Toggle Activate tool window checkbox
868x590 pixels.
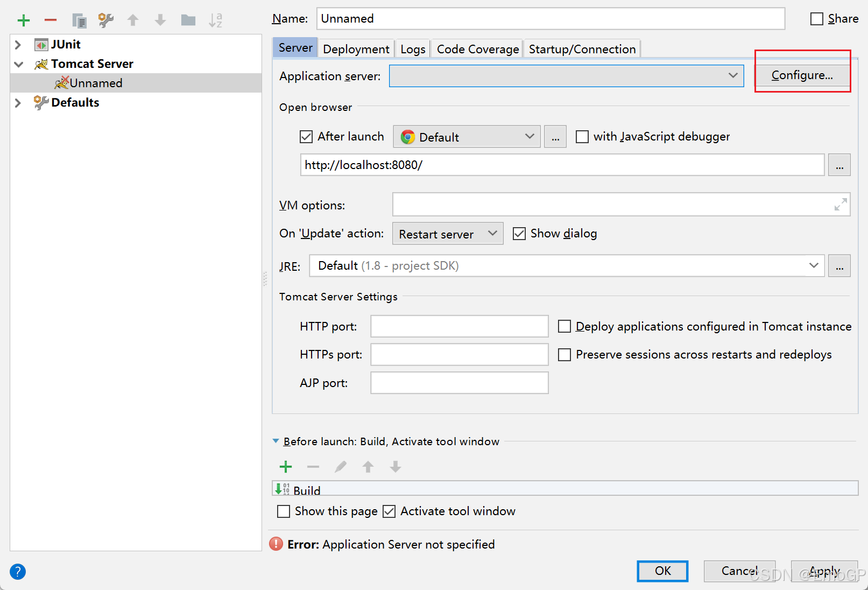pyautogui.click(x=389, y=511)
